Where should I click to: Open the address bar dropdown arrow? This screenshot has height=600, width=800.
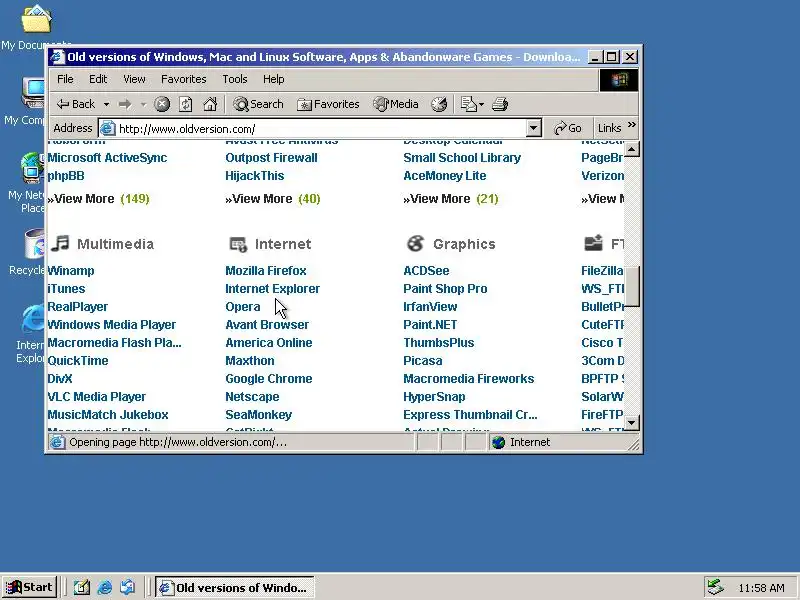533,128
